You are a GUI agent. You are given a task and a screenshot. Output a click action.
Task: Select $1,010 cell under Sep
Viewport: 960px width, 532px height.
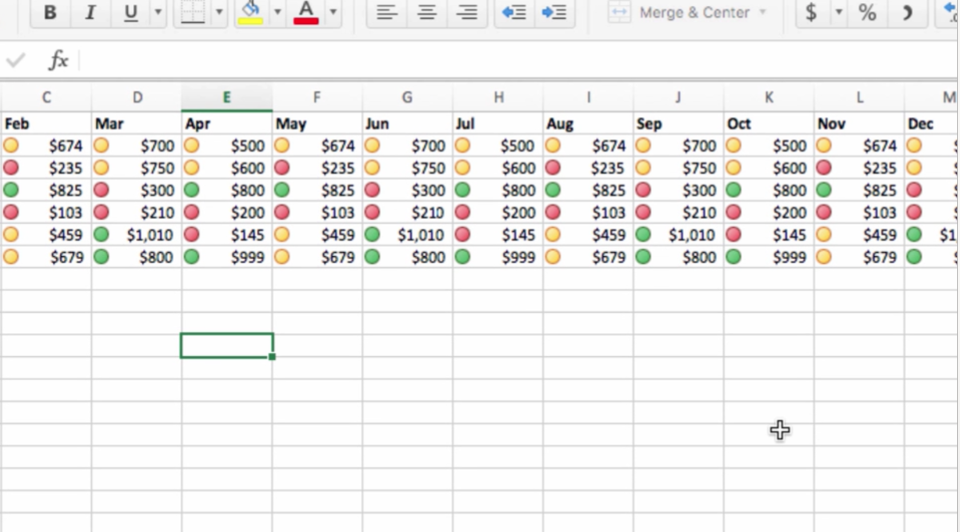click(x=678, y=235)
